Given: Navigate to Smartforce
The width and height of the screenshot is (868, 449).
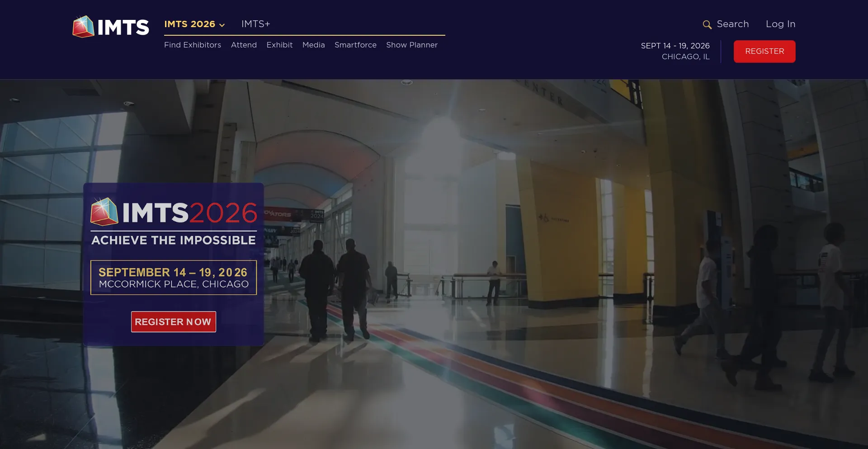Looking at the screenshot, I should pos(355,45).
